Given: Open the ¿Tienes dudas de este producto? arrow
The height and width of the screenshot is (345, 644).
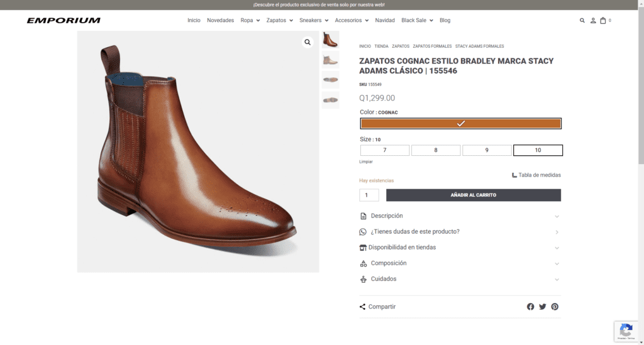Looking at the screenshot, I should 557,232.
